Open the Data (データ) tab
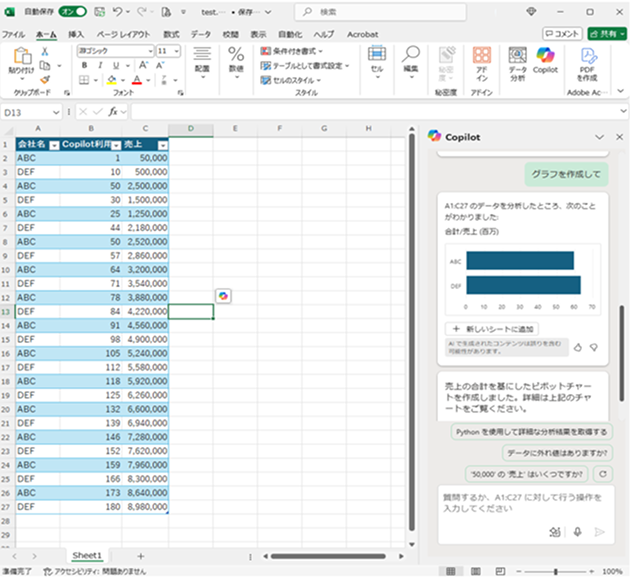 coord(200,35)
